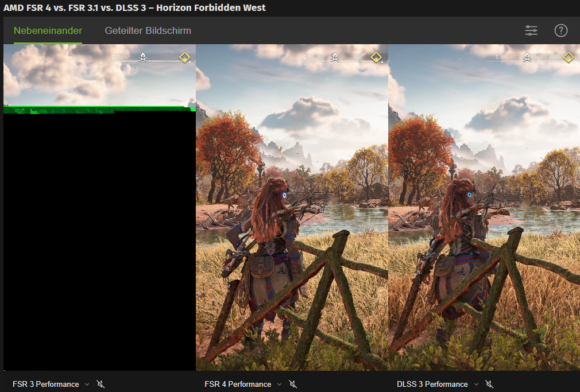This screenshot has height=392, width=580.
Task: Unmute the FSR 4 Performance video
Action: coord(293,384)
